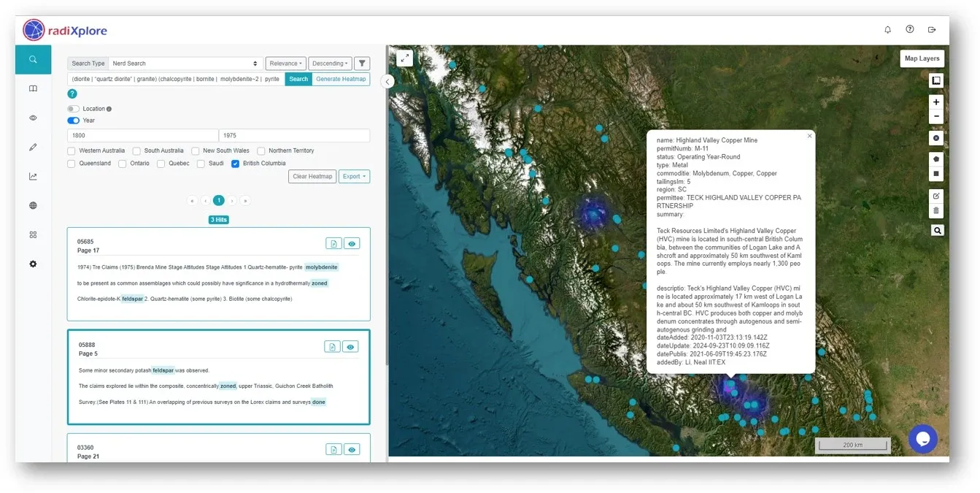Check the New South Wales checkbox
980x493 pixels.
click(x=196, y=151)
